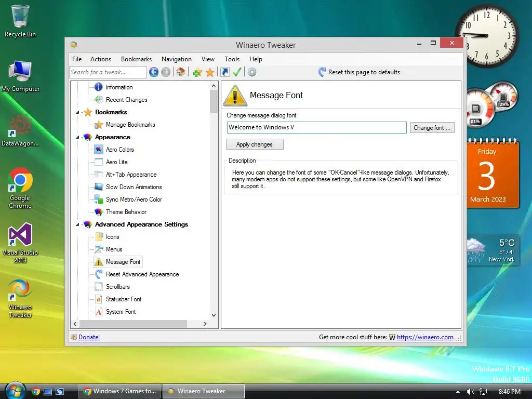
Task: Click the add bookmark plus-star icon
Action: (197, 72)
